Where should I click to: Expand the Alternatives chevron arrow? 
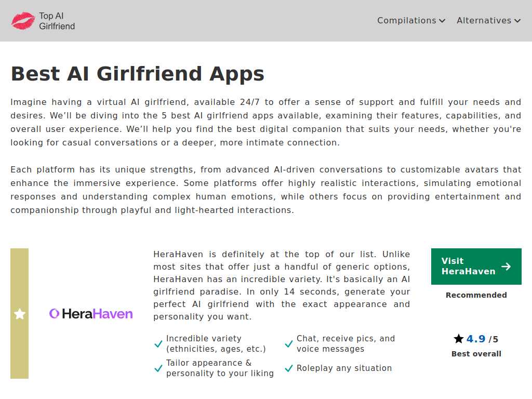click(517, 21)
